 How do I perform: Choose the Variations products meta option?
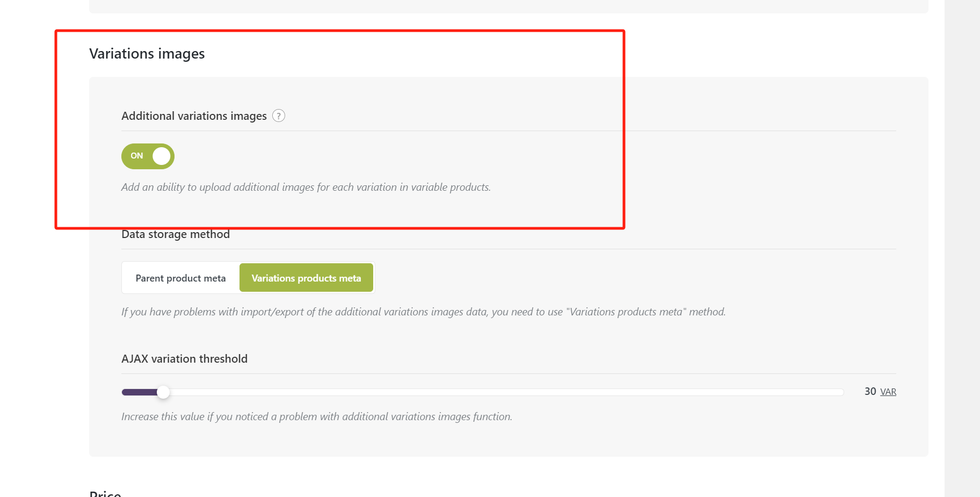(x=306, y=278)
